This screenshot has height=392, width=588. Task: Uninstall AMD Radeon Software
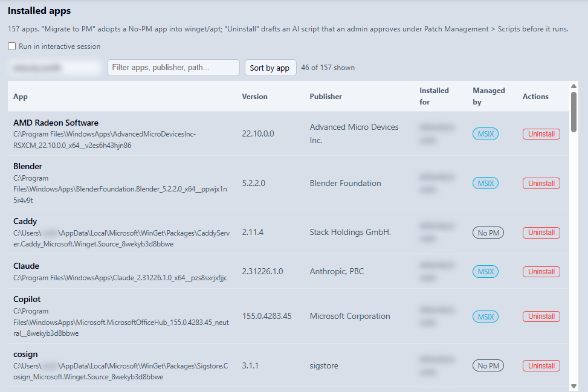[x=541, y=134]
